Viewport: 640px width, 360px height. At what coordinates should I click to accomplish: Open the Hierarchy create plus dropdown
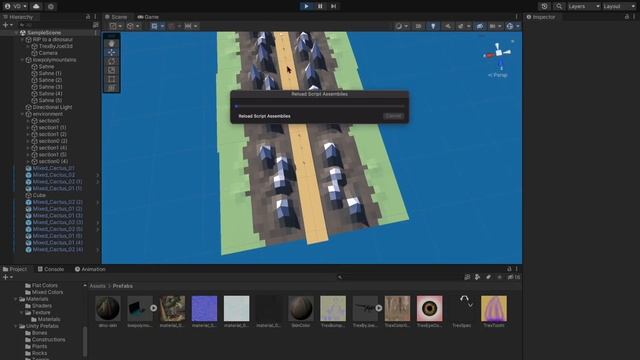[x=8, y=25]
